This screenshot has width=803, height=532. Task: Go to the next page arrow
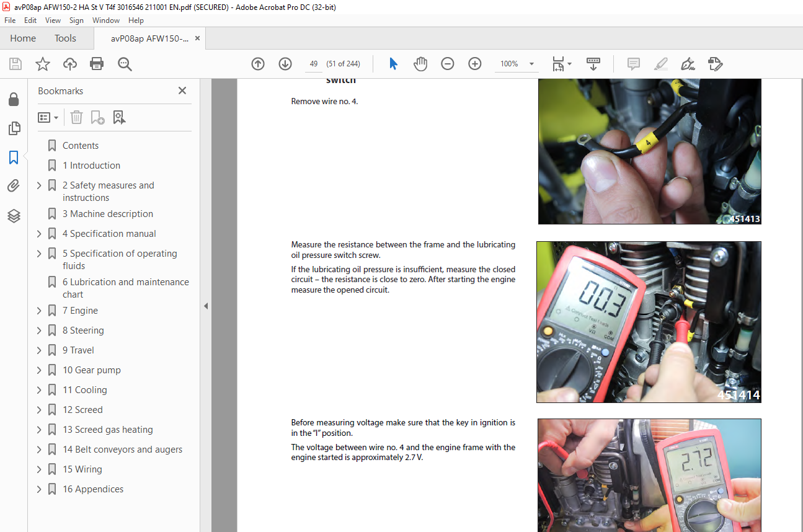coord(285,64)
